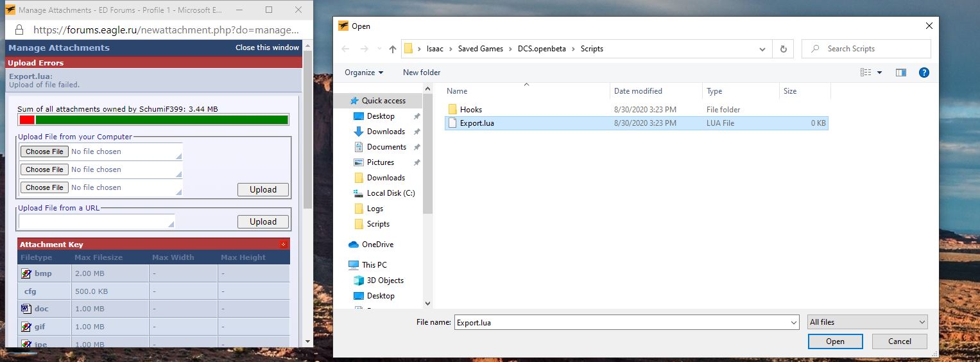Open Documents in navigation pane
The width and height of the screenshot is (980, 362).
click(x=386, y=147)
